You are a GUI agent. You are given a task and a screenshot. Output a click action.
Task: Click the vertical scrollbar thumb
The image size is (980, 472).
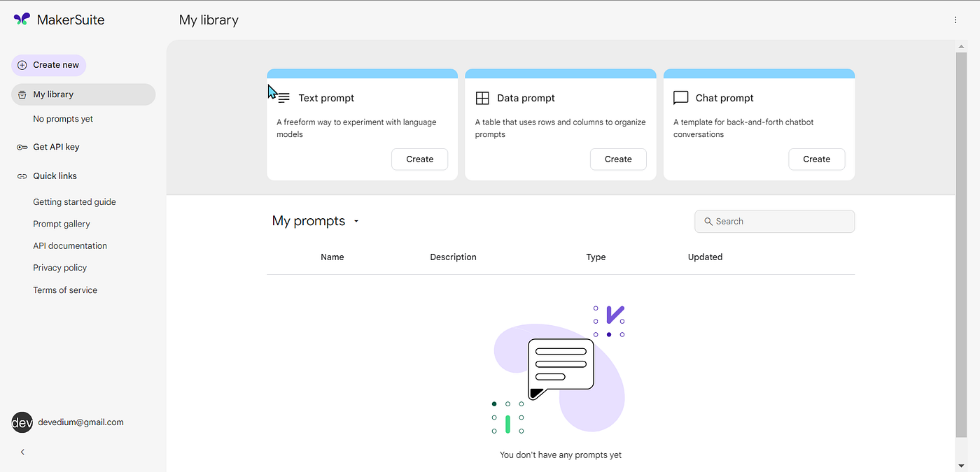[x=961, y=245]
